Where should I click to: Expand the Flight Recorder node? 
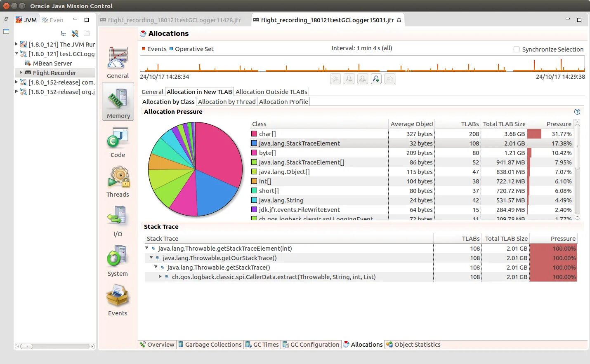(21, 73)
